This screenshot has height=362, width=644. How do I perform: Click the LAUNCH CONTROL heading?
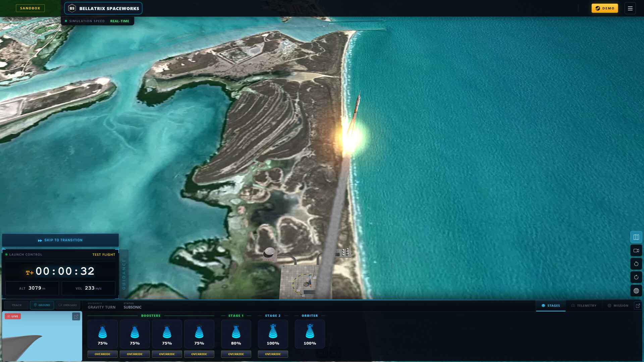tap(26, 255)
